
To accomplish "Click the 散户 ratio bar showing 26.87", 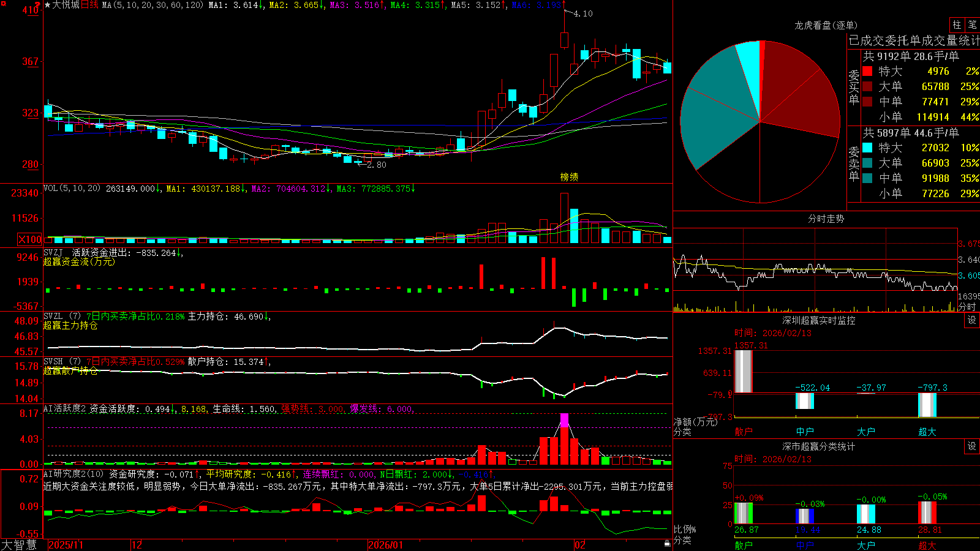I will 744,513.
